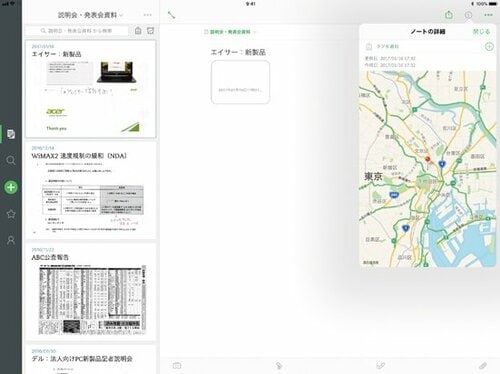Tap the notebook search field

click(x=77, y=31)
